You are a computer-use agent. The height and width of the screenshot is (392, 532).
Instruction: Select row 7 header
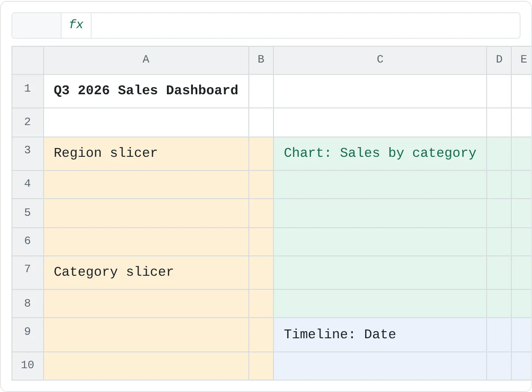tap(28, 273)
